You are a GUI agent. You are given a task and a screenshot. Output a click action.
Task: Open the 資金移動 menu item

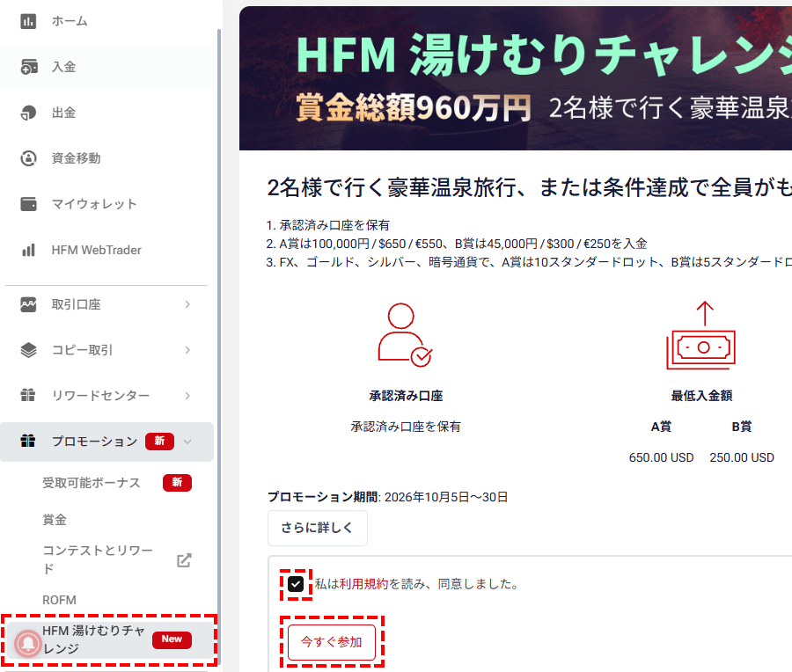tap(106, 158)
